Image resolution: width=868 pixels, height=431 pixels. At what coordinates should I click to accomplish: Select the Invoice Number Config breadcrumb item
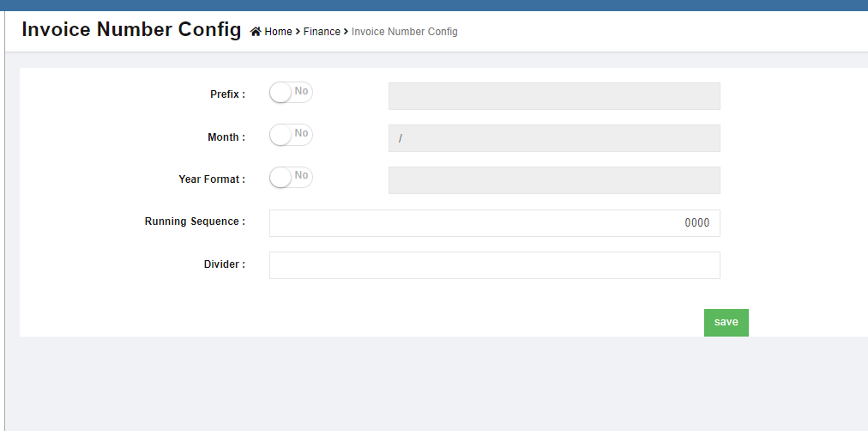point(404,32)
